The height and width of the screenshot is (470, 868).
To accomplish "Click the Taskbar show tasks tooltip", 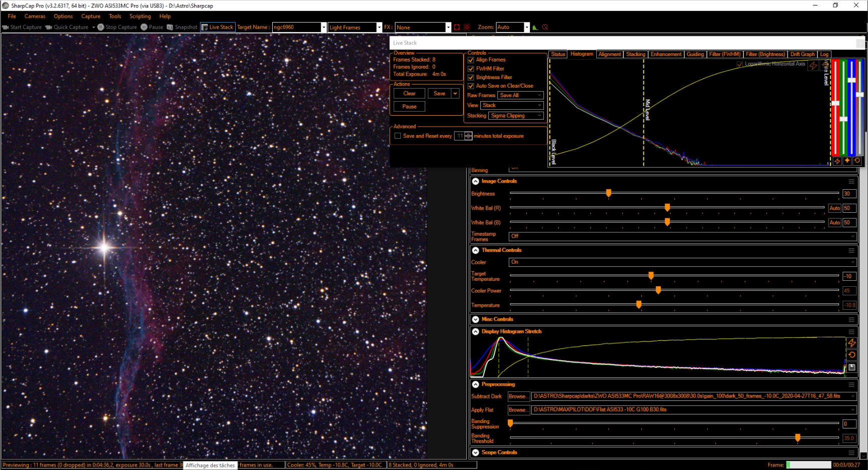I will click(210, 465).
